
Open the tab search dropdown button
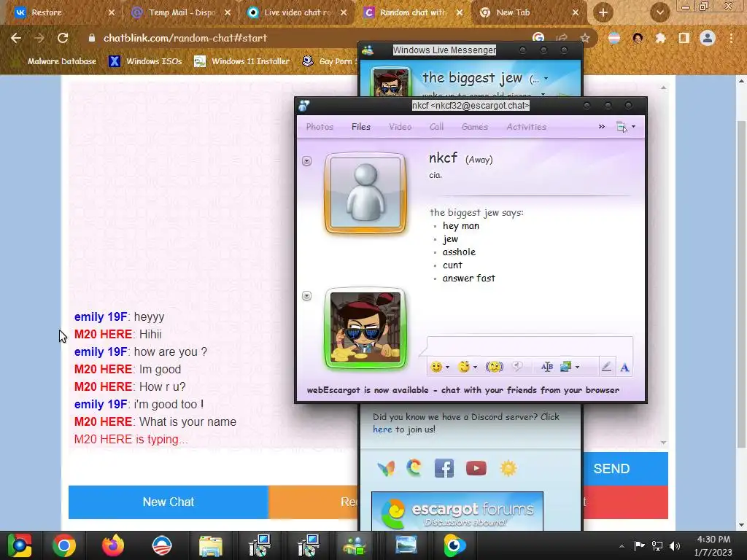(x=659, y=12)
